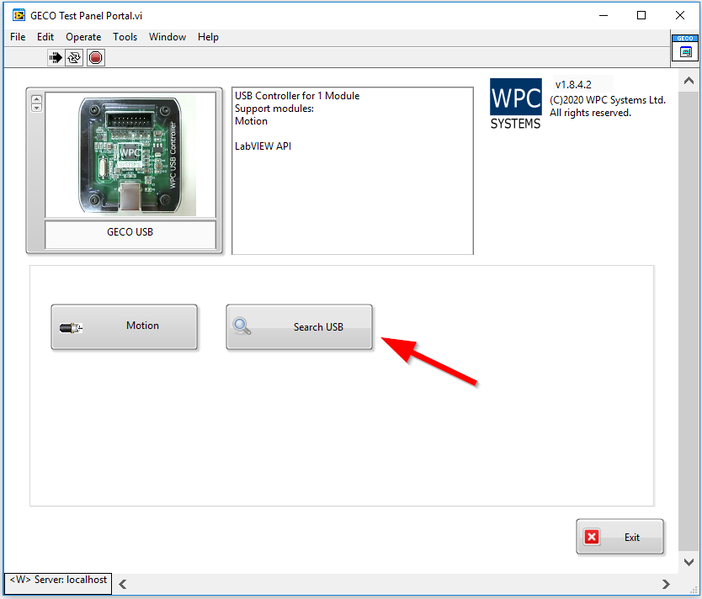The width and height of the screenshot is (702, 599).
Task: Click the LabVIEW icon in title bar
Action: [18, 15]
